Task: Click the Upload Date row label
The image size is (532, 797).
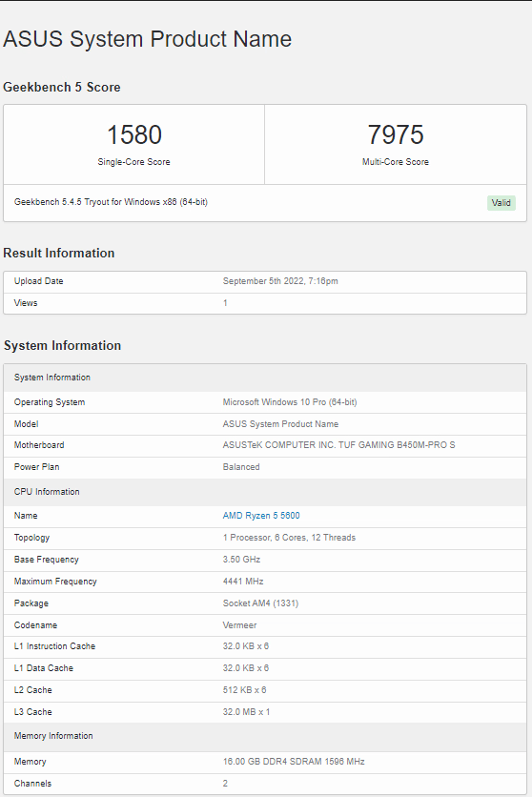Action: pos(39,281)
